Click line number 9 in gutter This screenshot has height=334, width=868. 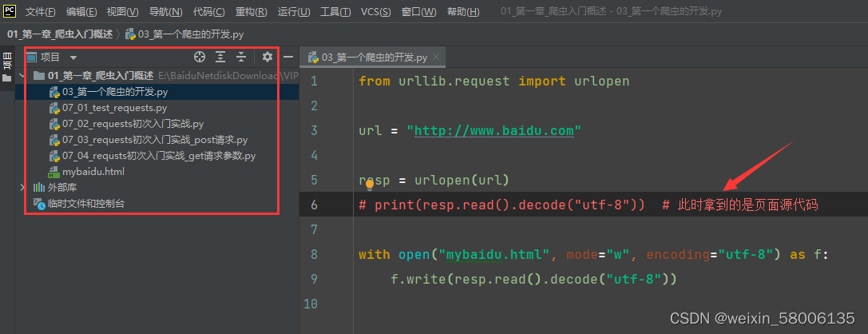point(315,279)
